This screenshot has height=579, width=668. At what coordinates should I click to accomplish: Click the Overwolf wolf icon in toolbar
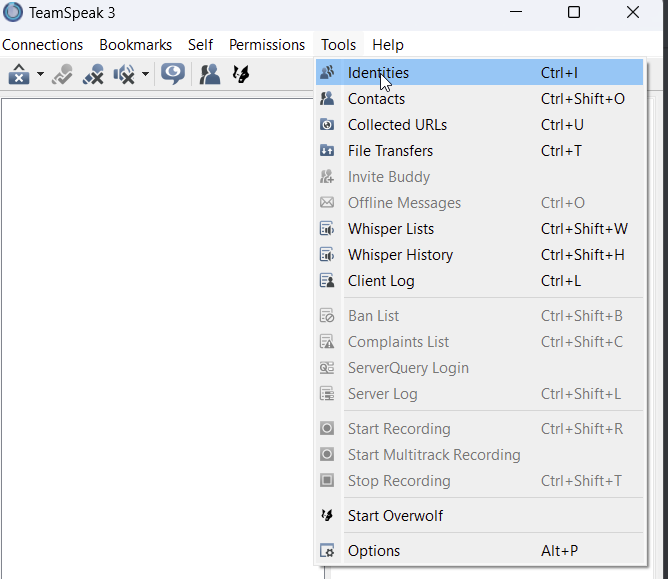[x=241, y=74]
